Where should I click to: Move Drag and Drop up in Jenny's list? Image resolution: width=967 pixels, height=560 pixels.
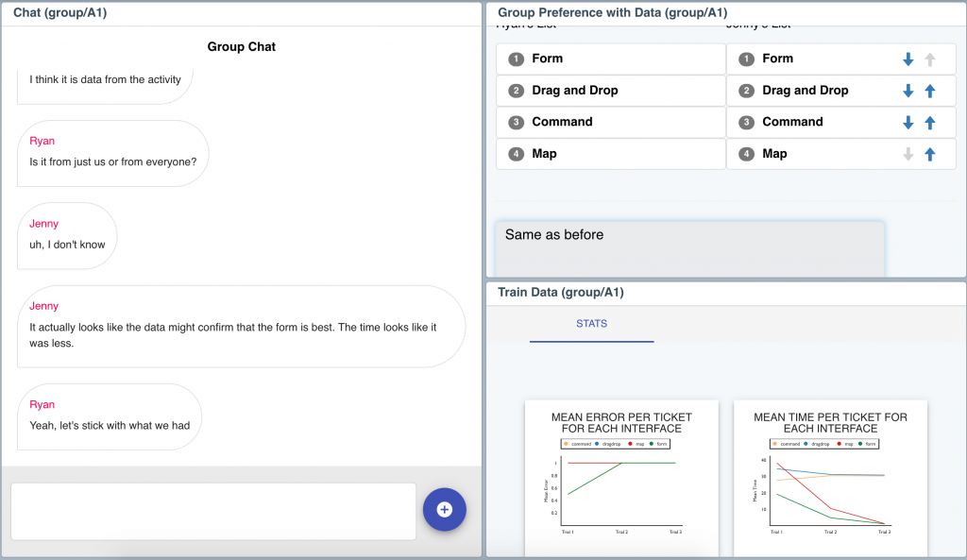point(930,92)
